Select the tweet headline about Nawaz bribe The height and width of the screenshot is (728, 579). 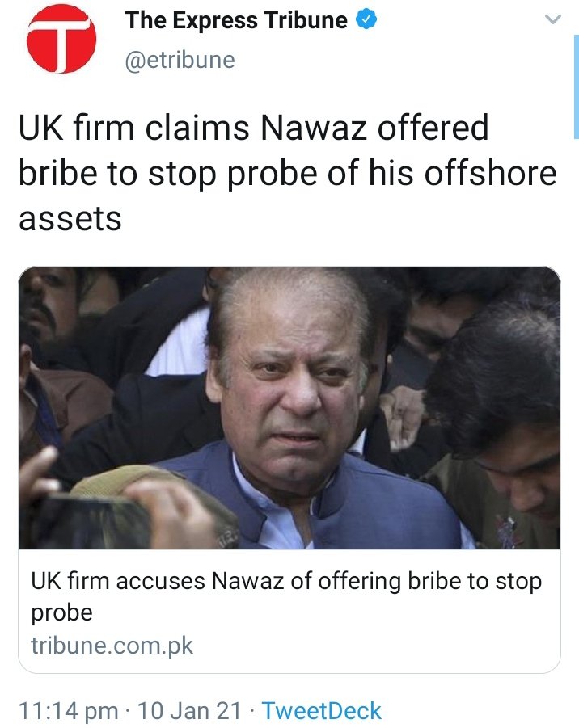coord(288,173)
